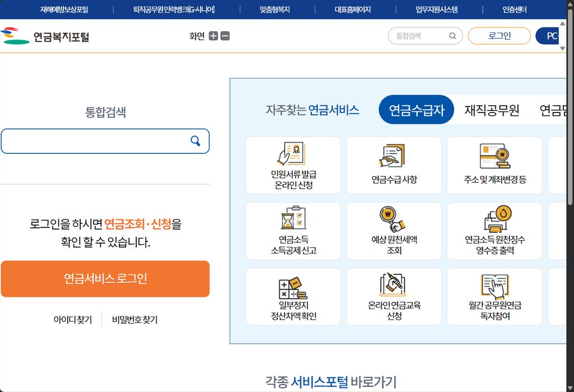This screenshot has height=392, width=574.
Task: Click the 각종 서비스포털 바로가기 heading
Action: (x=331, y=382)
